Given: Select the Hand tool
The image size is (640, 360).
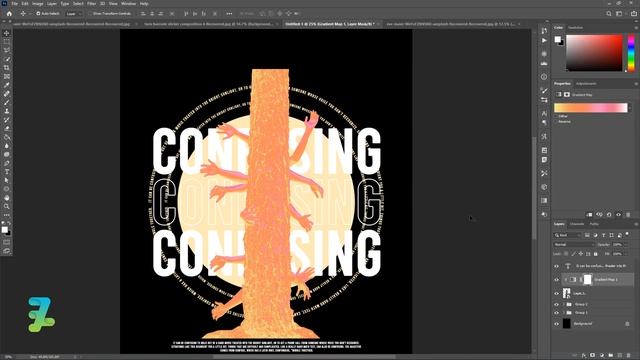Looking at the screenshot, I should tap(7, 198).
